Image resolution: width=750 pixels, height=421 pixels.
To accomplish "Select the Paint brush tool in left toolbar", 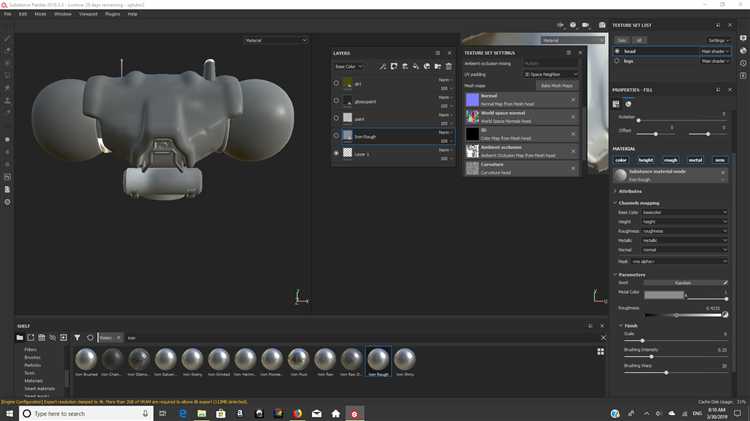I will point(8,38).
